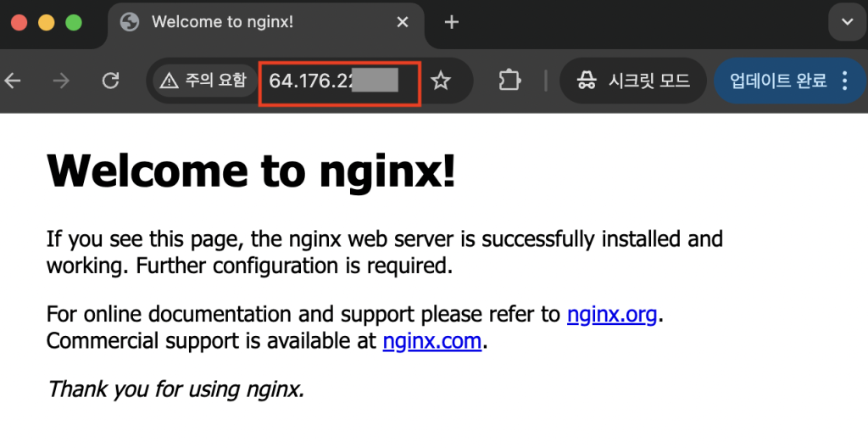This screenshot has width=868, height=448.
Task: Click the red close window button
Action: click(19, 23)
